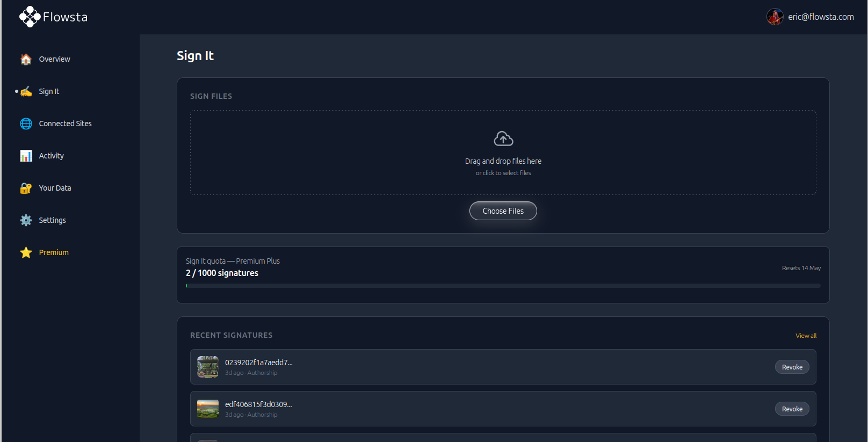
Task: Click the Premium star icon
Action: pos(26,252)
